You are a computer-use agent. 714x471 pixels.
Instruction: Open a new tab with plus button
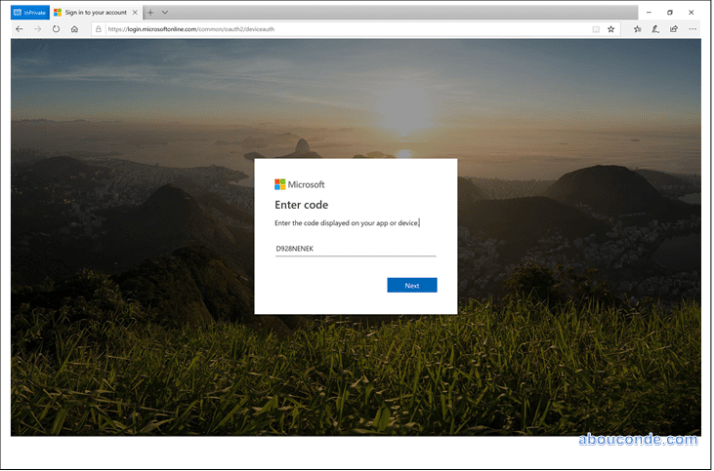[x=150, y=12]
